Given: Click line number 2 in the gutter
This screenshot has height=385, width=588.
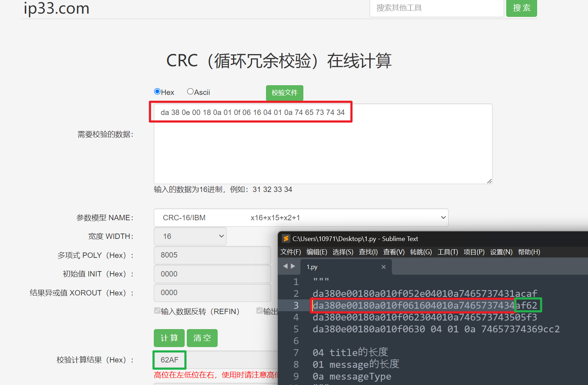Looking at the screenshot, I should 296,294.
